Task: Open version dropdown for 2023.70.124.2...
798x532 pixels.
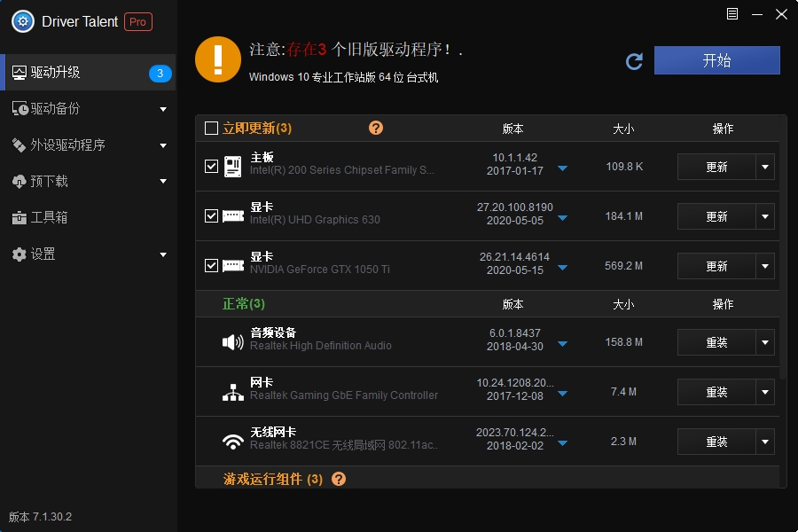Action: pyautogui.click(x=562, y=443)
